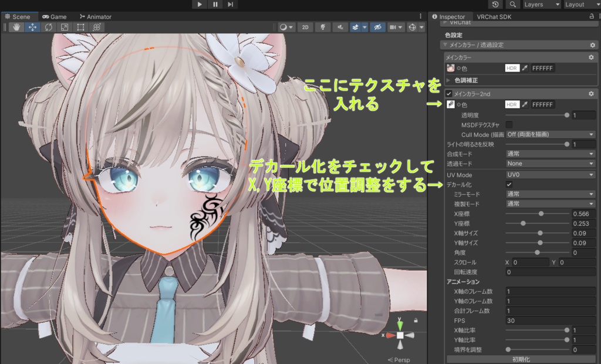Enable the MSDFテクスチャ checkbox
The height and width of the screenshot is (364, 601).
click(509, 124)
